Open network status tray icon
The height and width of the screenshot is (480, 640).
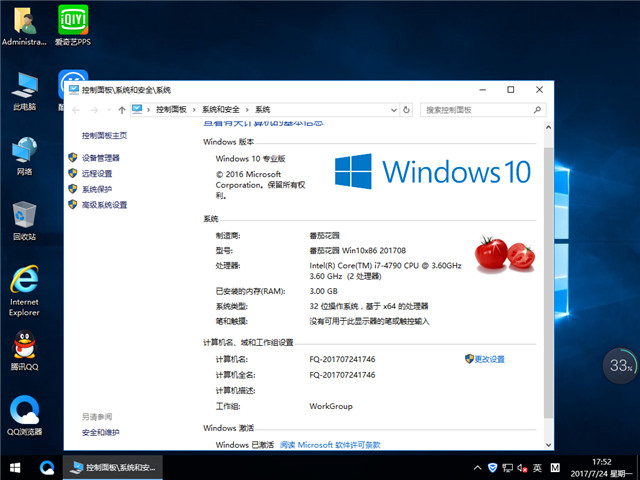click(x=507, y=468)
